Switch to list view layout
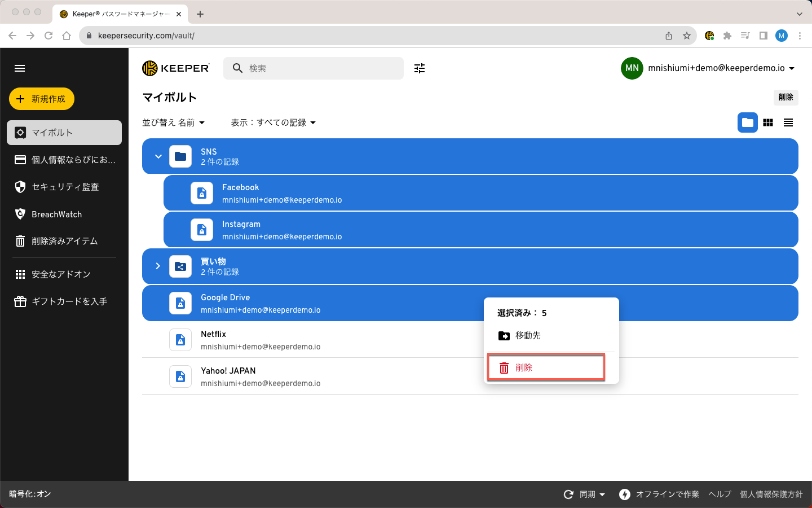The image size is (812, 508). tap(788, 122)
